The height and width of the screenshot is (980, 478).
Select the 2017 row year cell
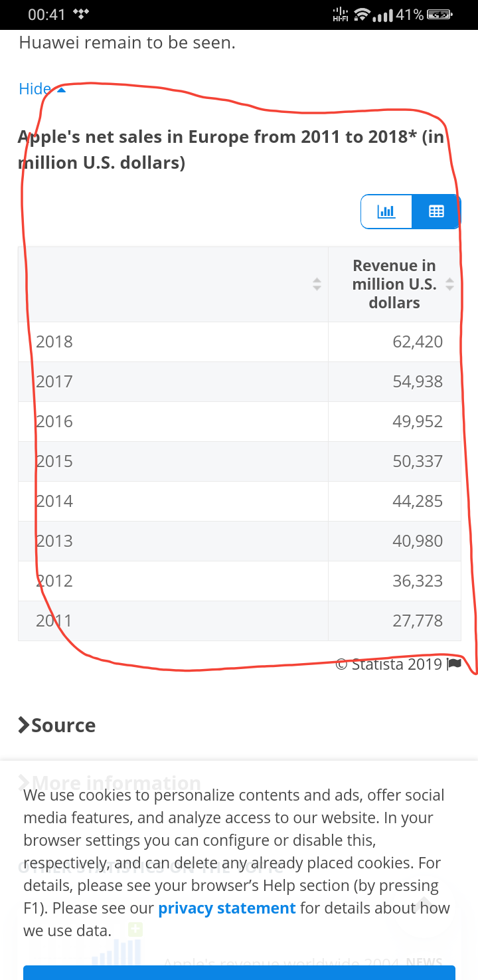pyautogui.click(x=173, y=382)
